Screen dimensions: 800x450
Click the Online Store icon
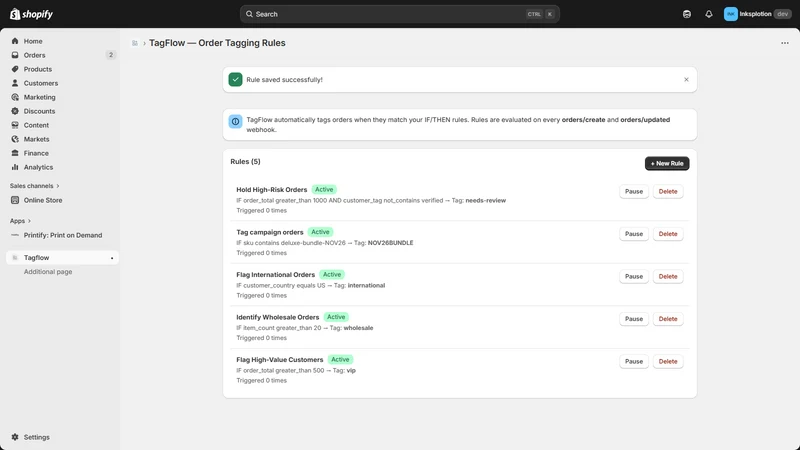click(x=15, y=200)
